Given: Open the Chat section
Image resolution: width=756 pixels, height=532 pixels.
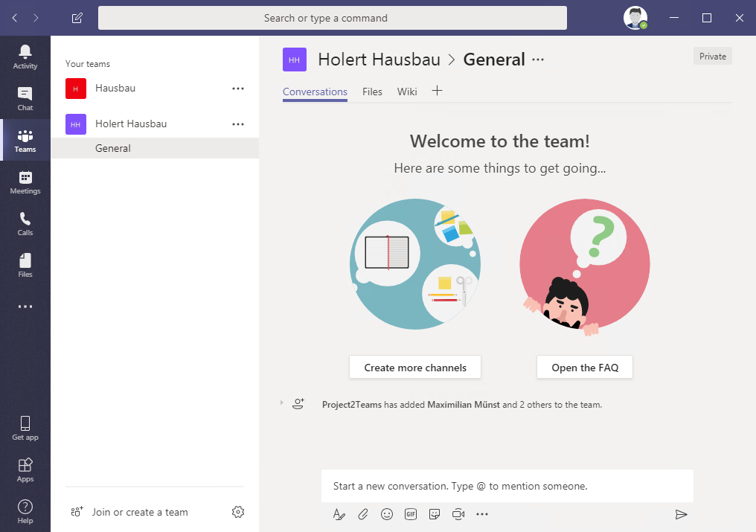Looking at the screenshot, I should (25, 98).
